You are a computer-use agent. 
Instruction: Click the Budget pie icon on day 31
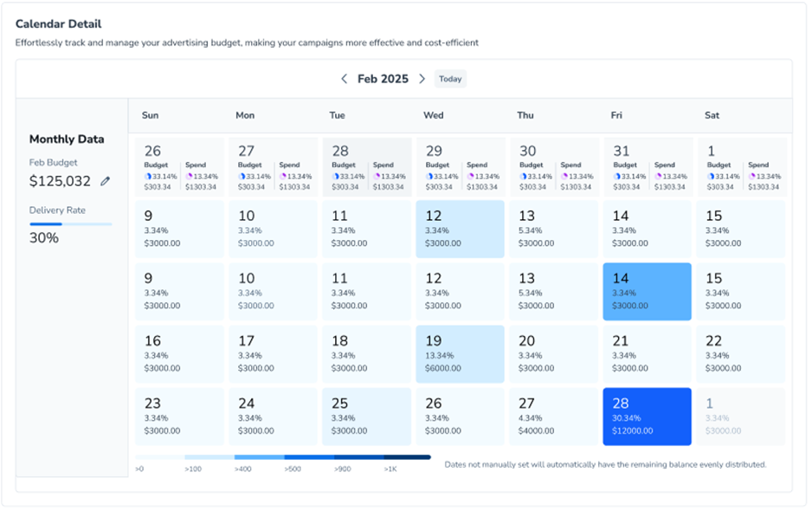pyautogui.click(x=616, y=176)
